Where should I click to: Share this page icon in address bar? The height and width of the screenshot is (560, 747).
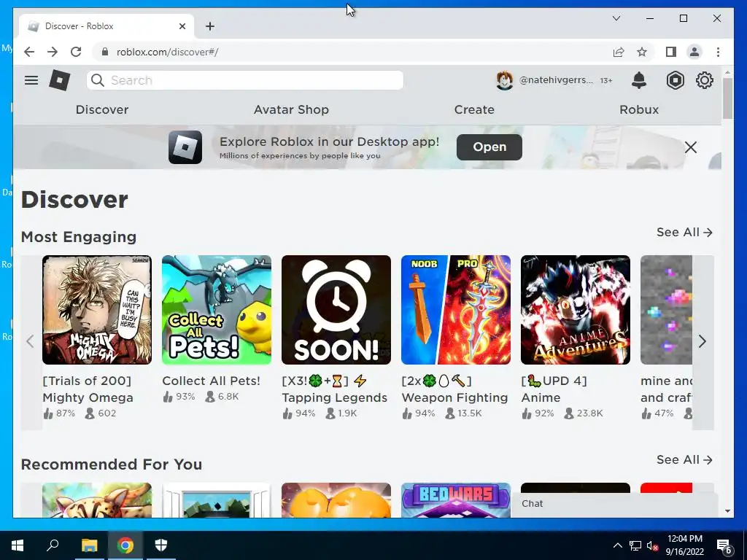point(619,52)
